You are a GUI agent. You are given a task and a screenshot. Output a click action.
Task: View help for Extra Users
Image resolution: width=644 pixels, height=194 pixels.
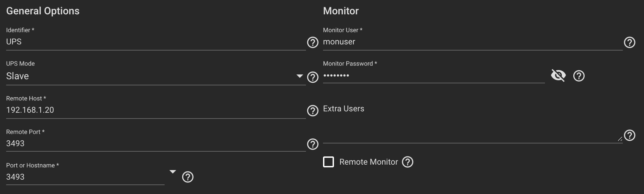pos(629,135)
